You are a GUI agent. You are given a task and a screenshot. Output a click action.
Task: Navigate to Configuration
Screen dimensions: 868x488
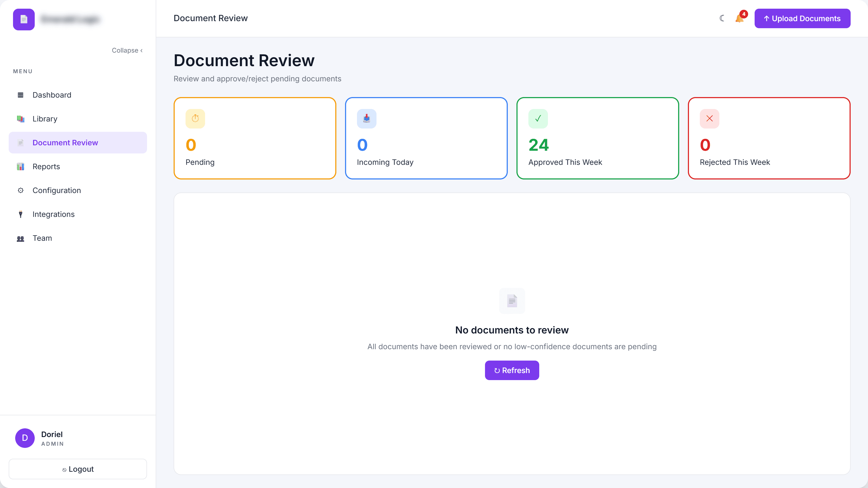click(x=78, y=191)
